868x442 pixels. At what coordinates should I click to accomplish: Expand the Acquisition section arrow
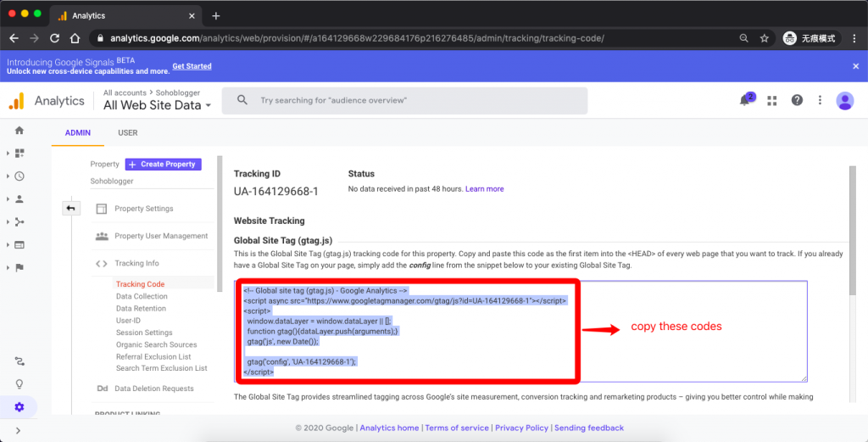pyautogui.click(x=8, y=222)
